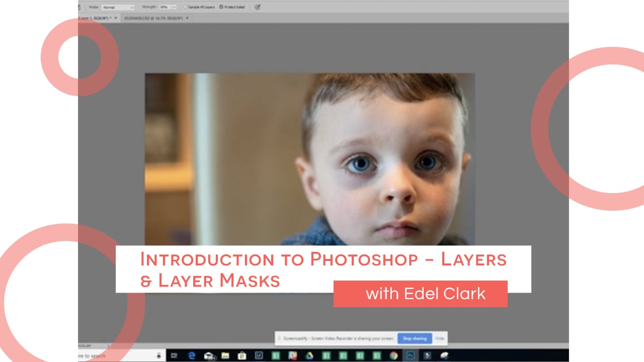Open Task View from the taskbar
The height and width of the screenshot is (362, 644).
174,355
